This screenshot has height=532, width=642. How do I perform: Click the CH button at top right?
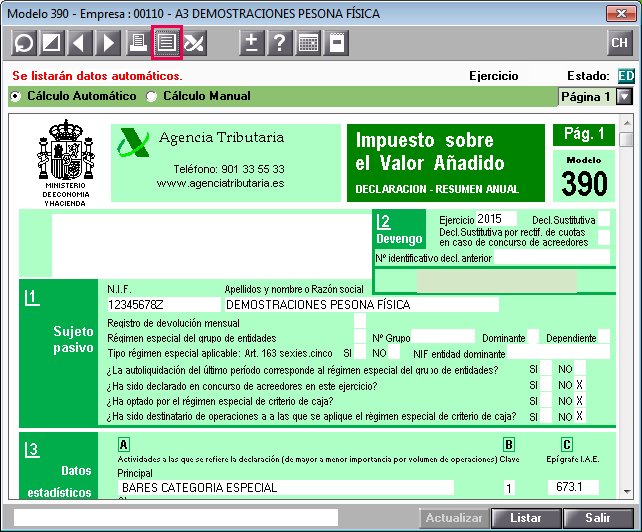coord(619,43)
